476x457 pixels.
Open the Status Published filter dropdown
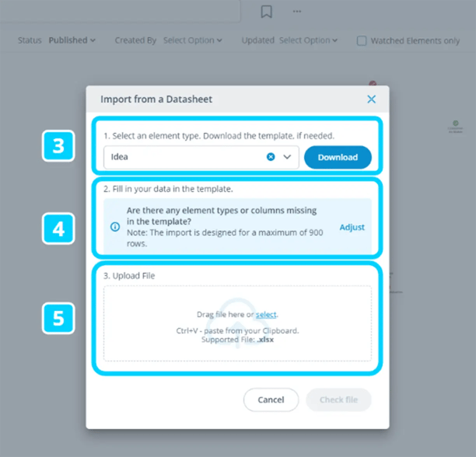tap(72, 40)
